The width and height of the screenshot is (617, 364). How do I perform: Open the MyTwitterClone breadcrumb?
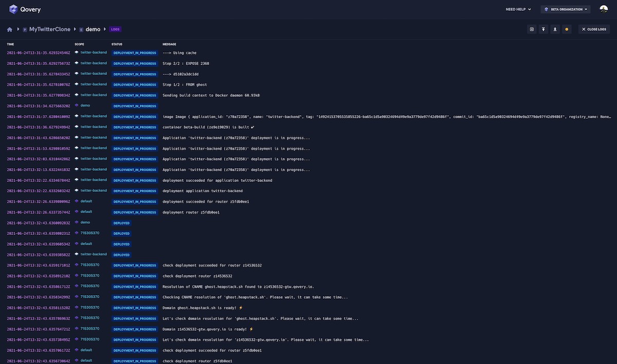point(49,29)
